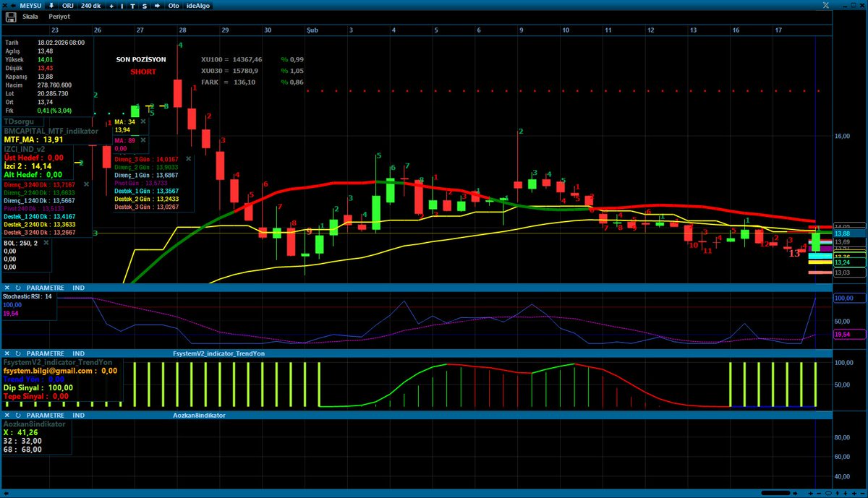Screen dimensions: 868x498
Task: Click the 'T' toolbar button
Action: pos(133,5)
